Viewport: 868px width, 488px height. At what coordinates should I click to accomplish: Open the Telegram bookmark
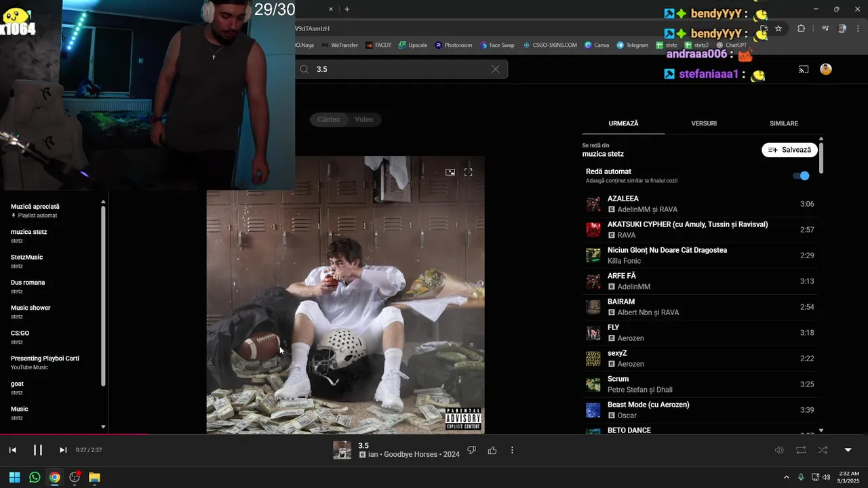click(633, 45)
